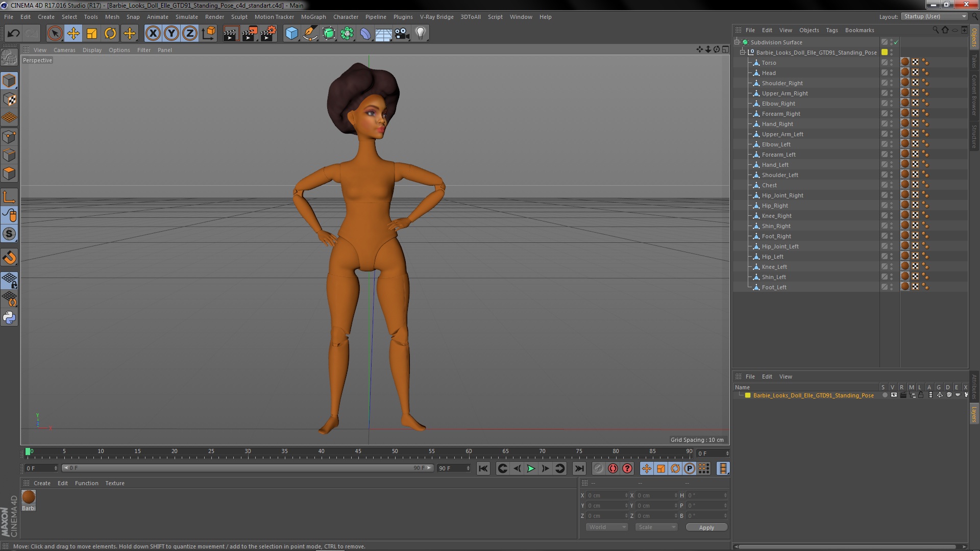Go to start of animation
The width and height of the screenshot is (980, 551).
[483, 468]
